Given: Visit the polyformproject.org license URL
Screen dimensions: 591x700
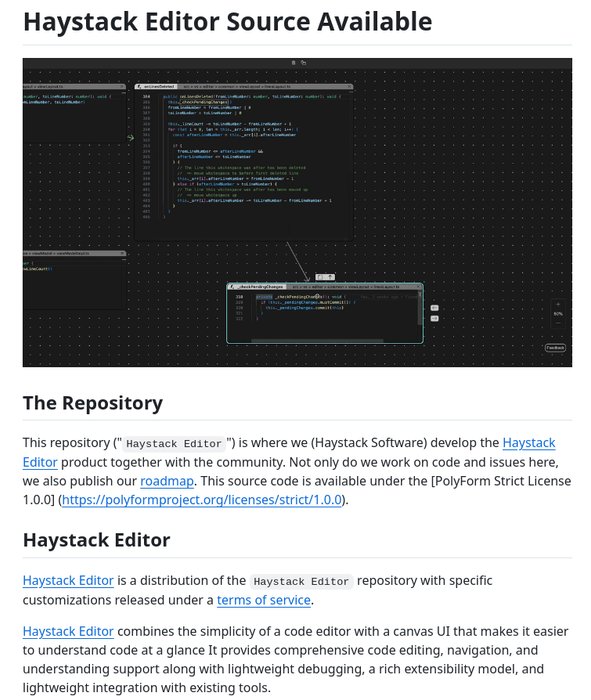Looking at the screenshot, I should pos(202,500).
